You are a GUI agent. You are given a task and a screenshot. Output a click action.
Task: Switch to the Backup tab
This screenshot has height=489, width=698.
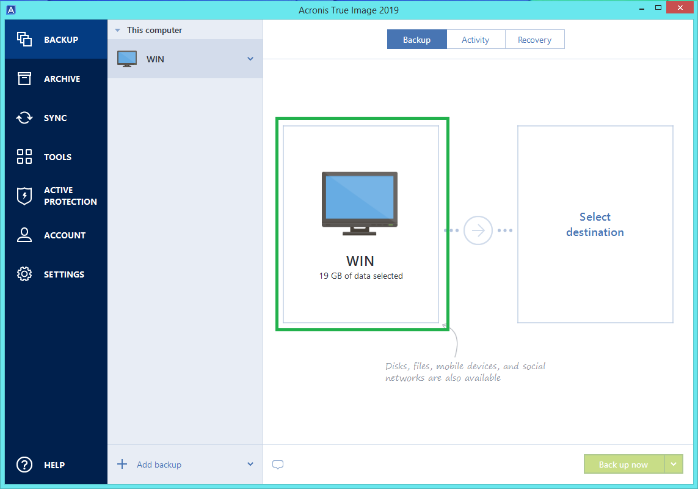pyautogui.click(x=417, y=39)
